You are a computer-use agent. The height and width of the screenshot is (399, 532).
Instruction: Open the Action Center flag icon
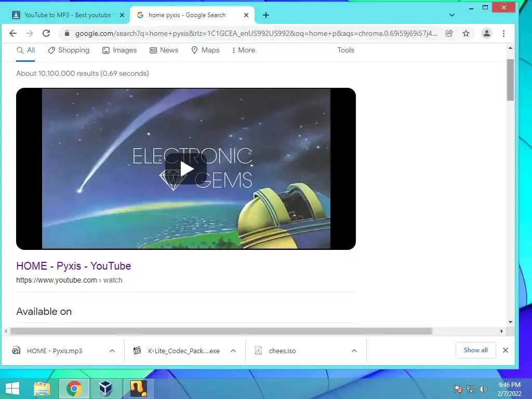458,389
